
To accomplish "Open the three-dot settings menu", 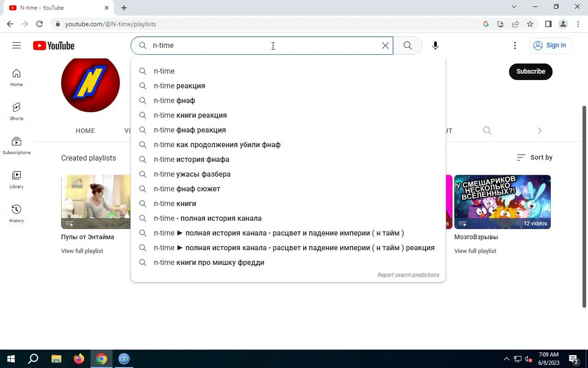I will coord(515,46).
